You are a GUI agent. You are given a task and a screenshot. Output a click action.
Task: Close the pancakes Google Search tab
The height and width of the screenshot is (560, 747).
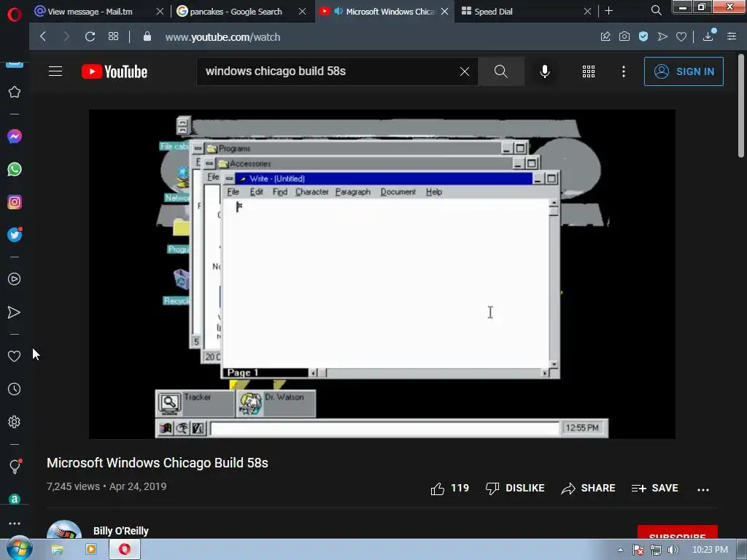302,12
